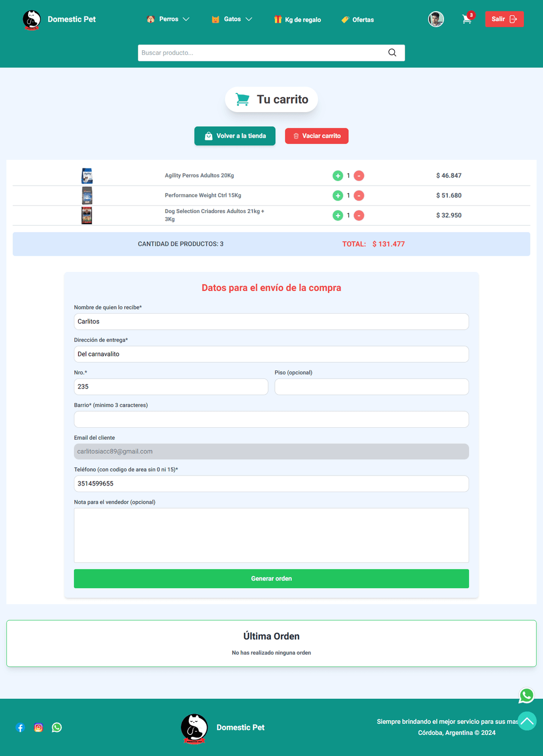Click Volver a la tienda

[x=235, y=136]
